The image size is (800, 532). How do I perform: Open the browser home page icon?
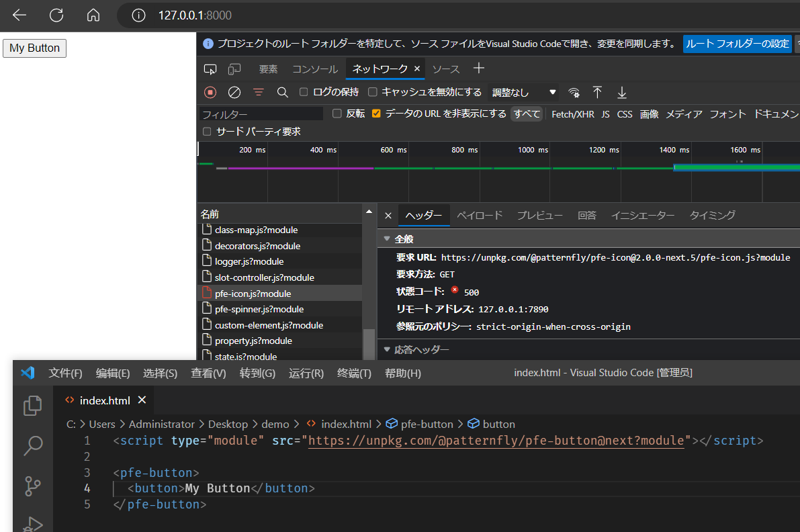[93, 15]
